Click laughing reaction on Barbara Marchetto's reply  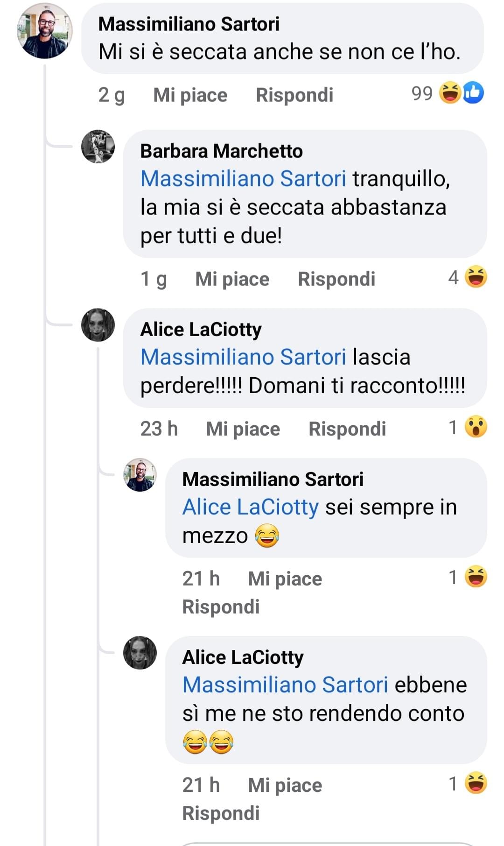click(476, 277)
